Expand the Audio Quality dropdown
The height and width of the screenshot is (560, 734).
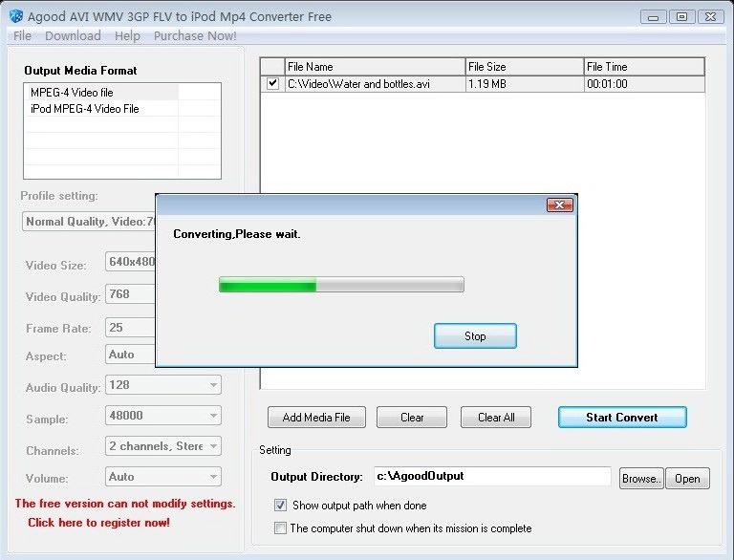pos(213,385)
